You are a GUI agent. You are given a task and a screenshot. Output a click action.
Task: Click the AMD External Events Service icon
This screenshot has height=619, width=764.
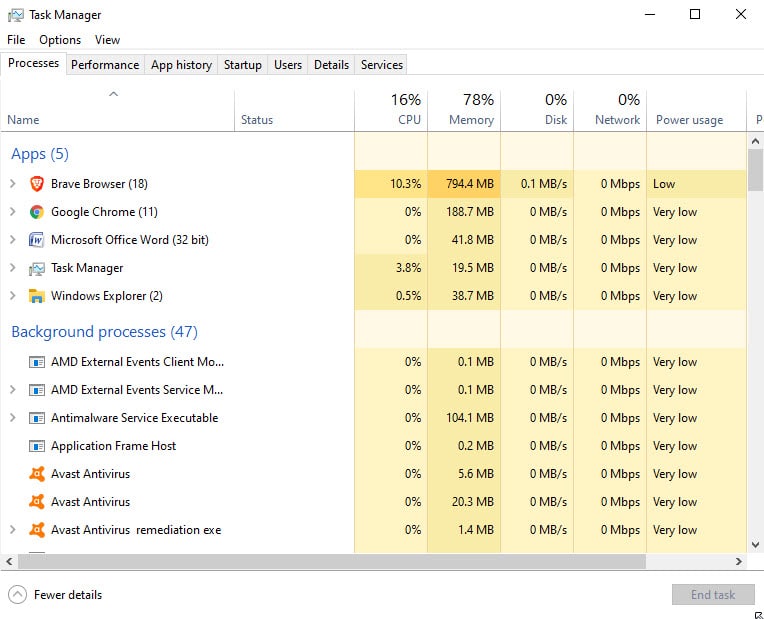point(37,390)
